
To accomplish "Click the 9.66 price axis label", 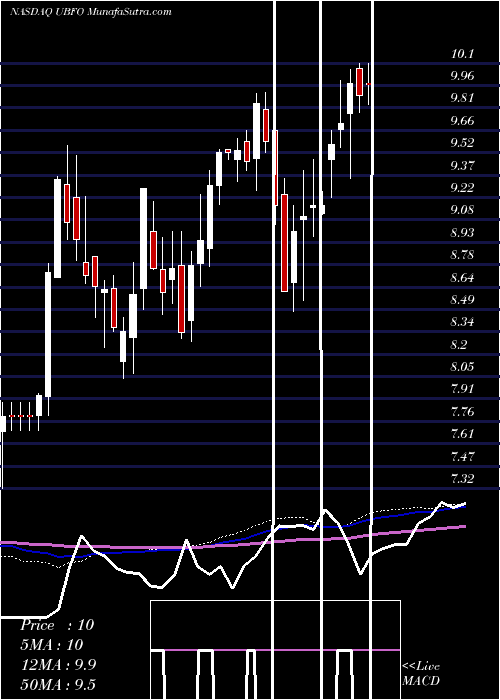I will tap(462, 121).
